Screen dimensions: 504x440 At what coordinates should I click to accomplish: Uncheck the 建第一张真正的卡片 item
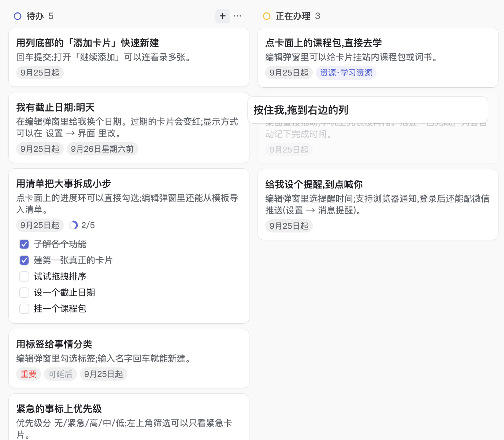click(24, 260)
